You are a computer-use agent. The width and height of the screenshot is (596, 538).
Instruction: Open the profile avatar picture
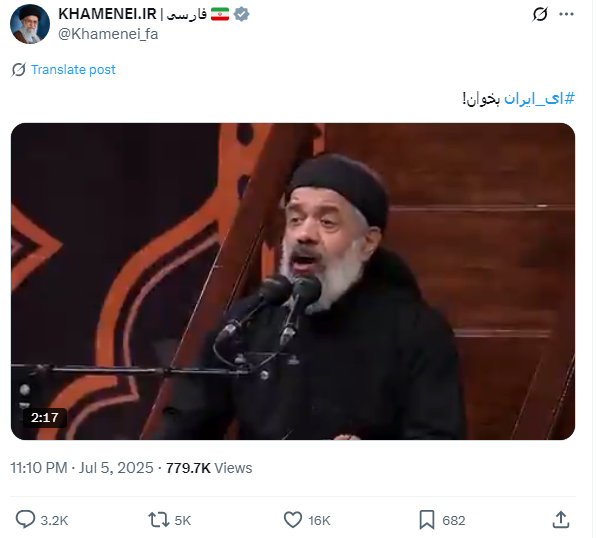click(x=30, y=24)
